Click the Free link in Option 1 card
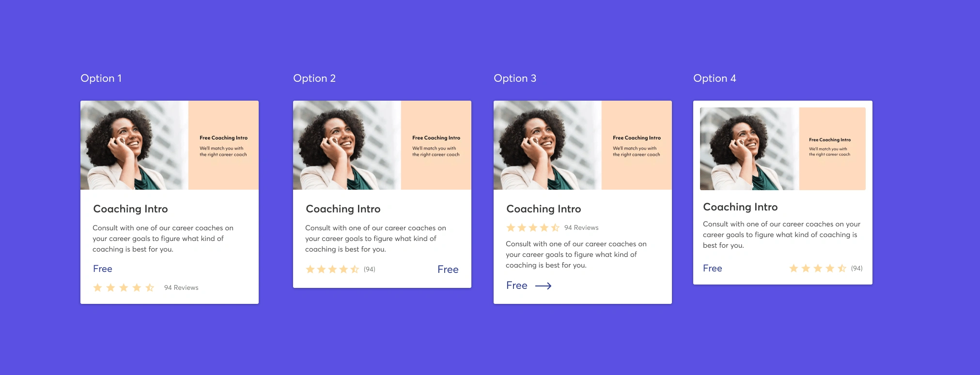The width and height of the screenshot is (980, 375). 103,269
